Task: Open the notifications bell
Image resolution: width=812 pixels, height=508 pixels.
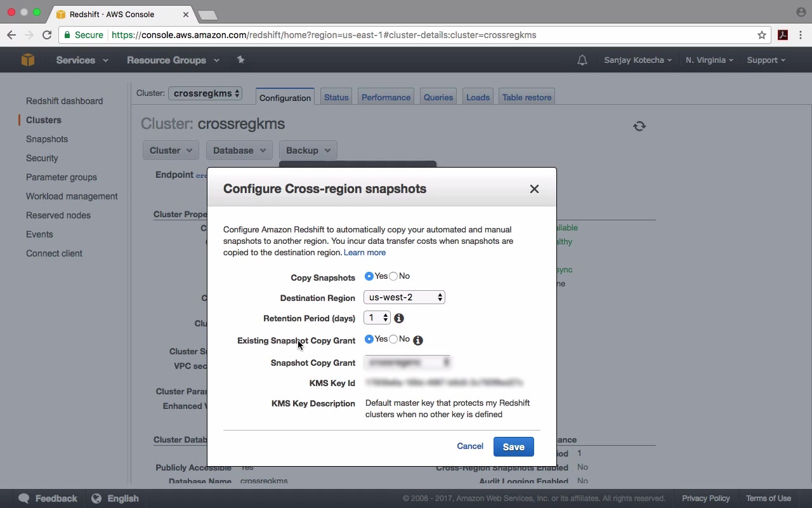Action: pos(582,60)
